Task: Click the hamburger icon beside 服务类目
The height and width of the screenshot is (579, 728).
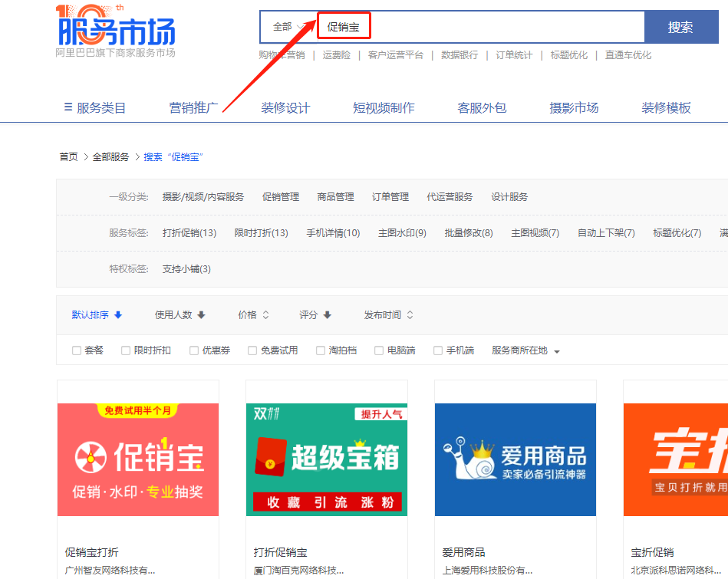Action: (68, 108)
